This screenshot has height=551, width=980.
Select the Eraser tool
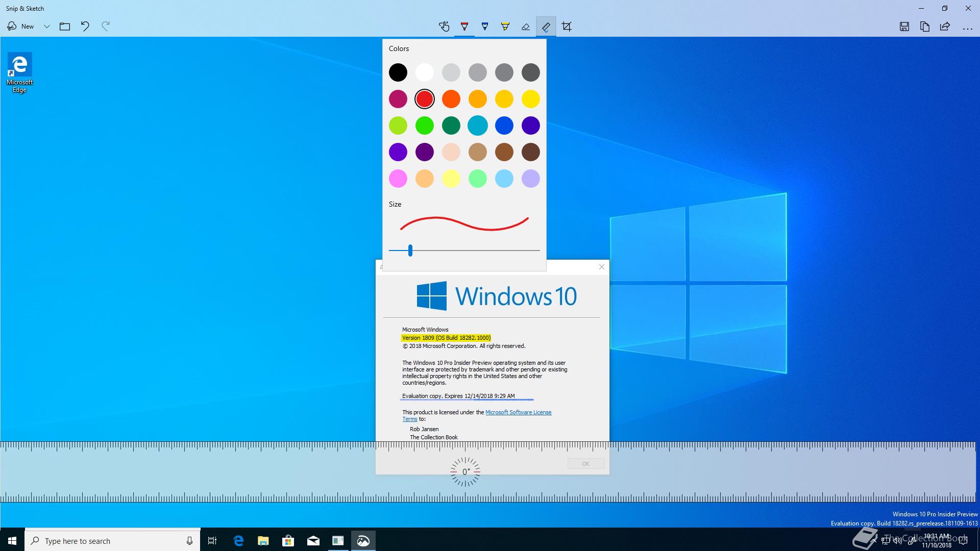(526, 27)
